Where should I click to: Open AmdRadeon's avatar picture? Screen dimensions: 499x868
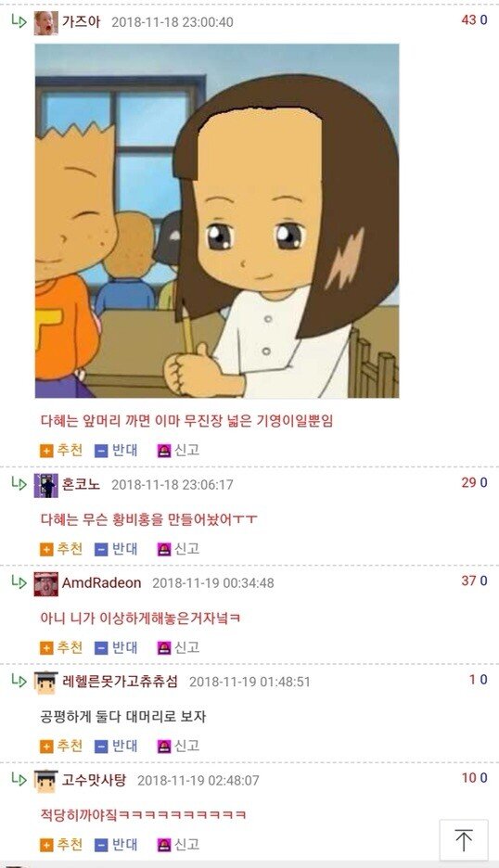tap(46, 584)
